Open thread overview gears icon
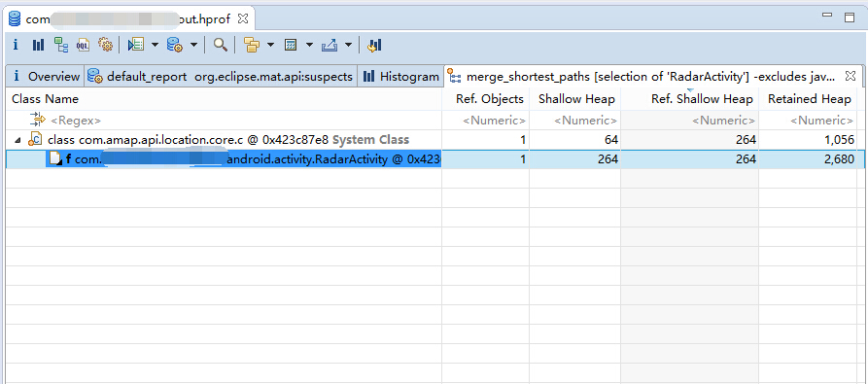This screenshot has height=384, width=868. pyautogui.click(x=105, y=45)
